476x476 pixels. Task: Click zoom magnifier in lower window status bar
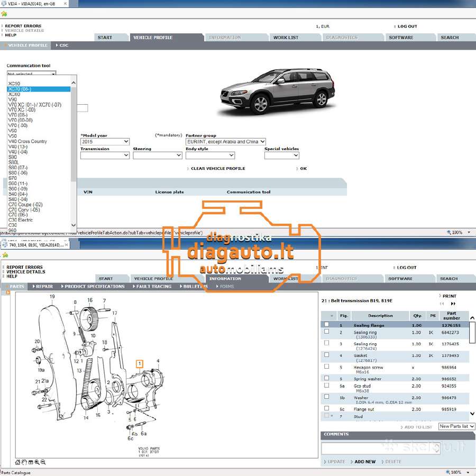(x=448, y=472)
